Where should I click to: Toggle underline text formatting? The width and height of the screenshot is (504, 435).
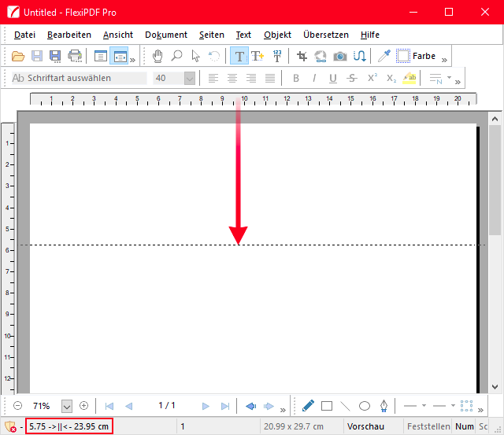333,78
